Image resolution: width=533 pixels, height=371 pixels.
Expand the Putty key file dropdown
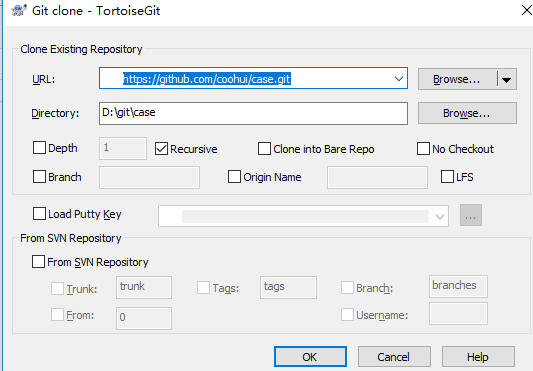point(440,216)
